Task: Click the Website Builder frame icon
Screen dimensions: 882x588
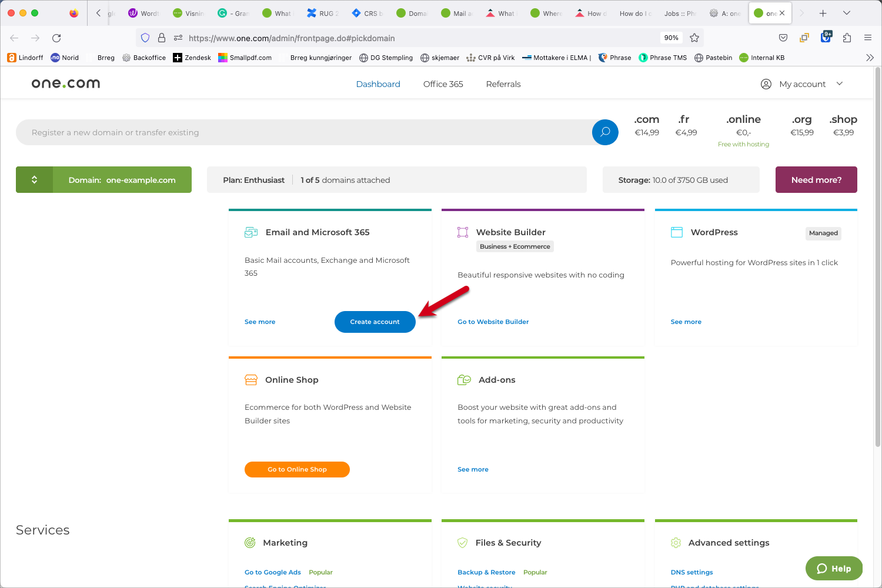Action: (x=463, y=232)
